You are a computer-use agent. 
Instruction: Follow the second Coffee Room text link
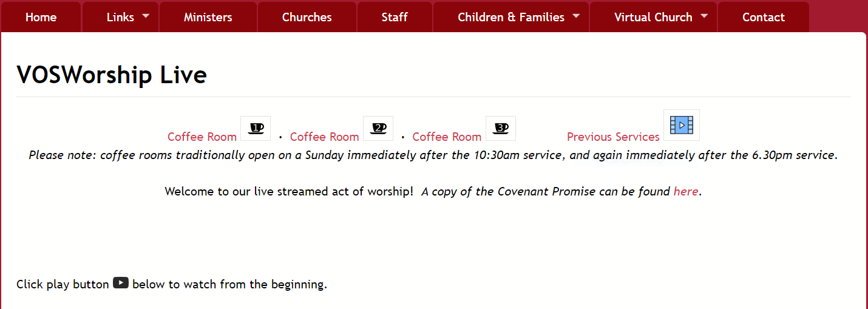(325, 137)
